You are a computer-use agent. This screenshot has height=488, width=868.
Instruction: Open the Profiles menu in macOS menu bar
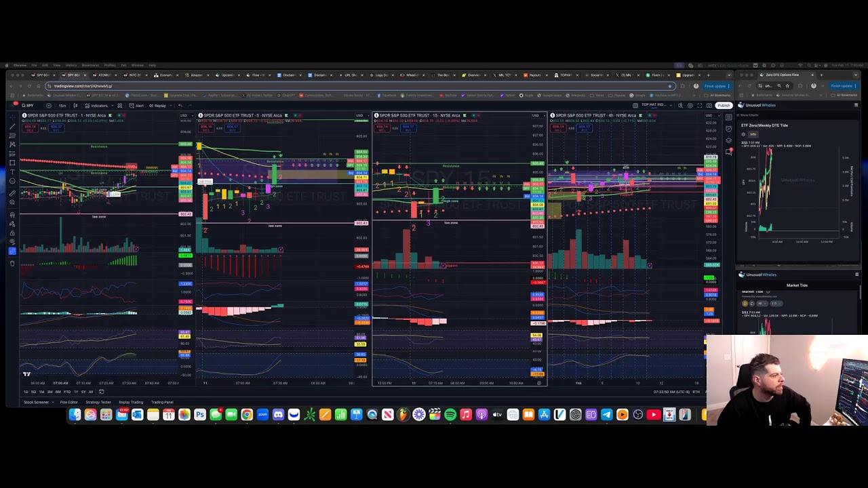(110, 65)
